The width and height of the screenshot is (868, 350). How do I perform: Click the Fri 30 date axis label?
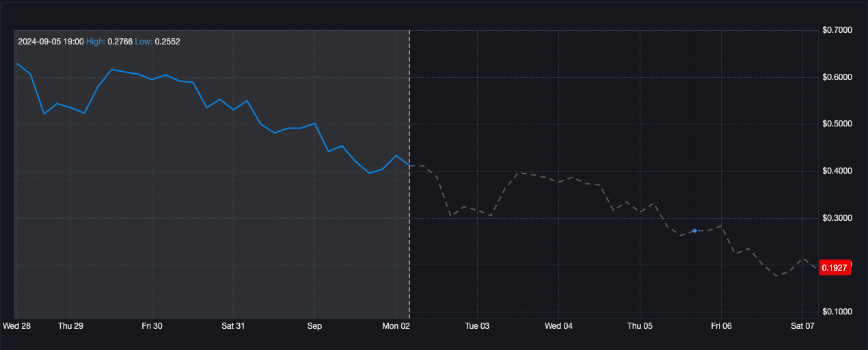click(152, 326)
